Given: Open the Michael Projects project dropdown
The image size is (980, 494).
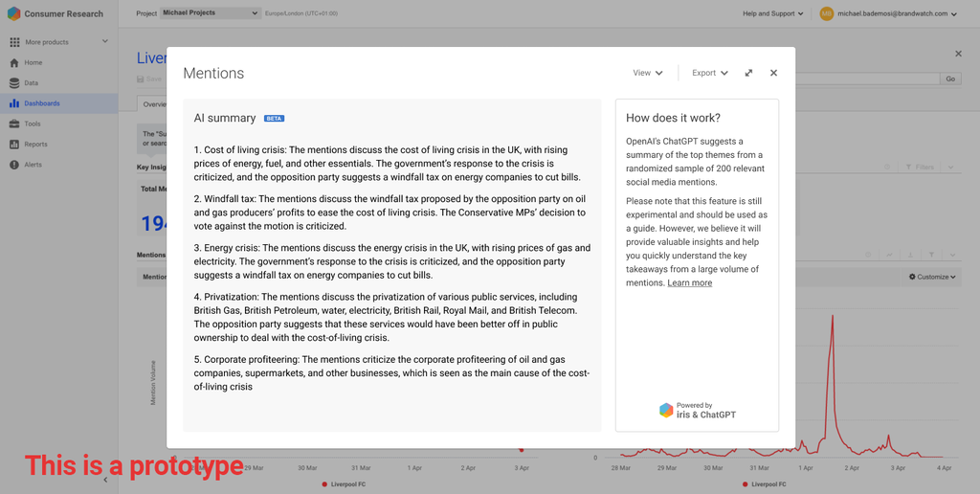Looking at the screenshot, I should [x=210, y=13].
